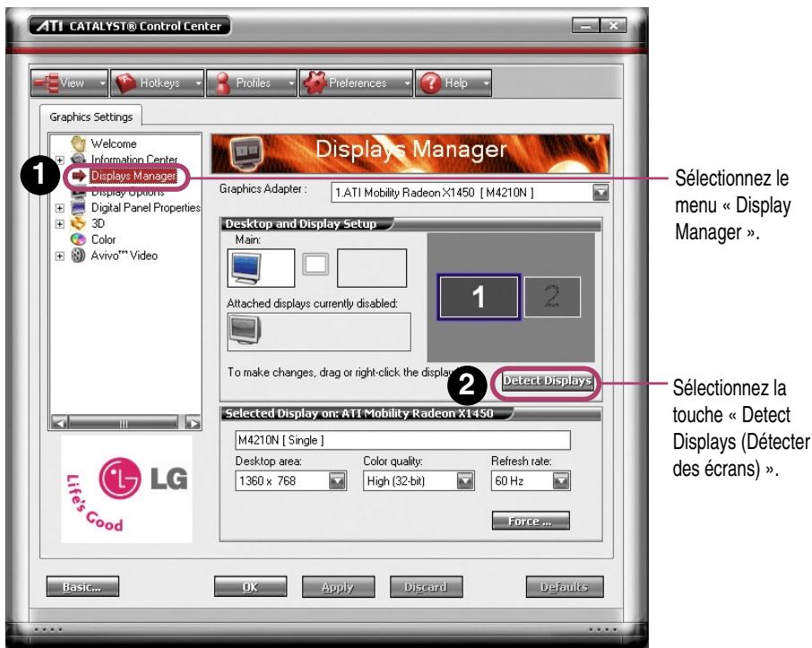This screenshot has height=648, width=812.
Task: Click the Avivo Video reel icon
Action: (x=78, y=255)
